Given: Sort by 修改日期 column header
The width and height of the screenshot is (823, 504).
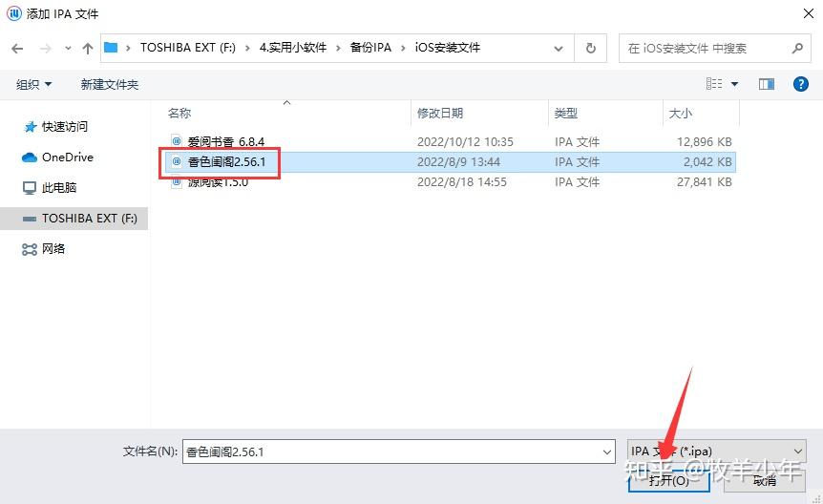Looking at the screenshot, I should (x=440, y=114).
